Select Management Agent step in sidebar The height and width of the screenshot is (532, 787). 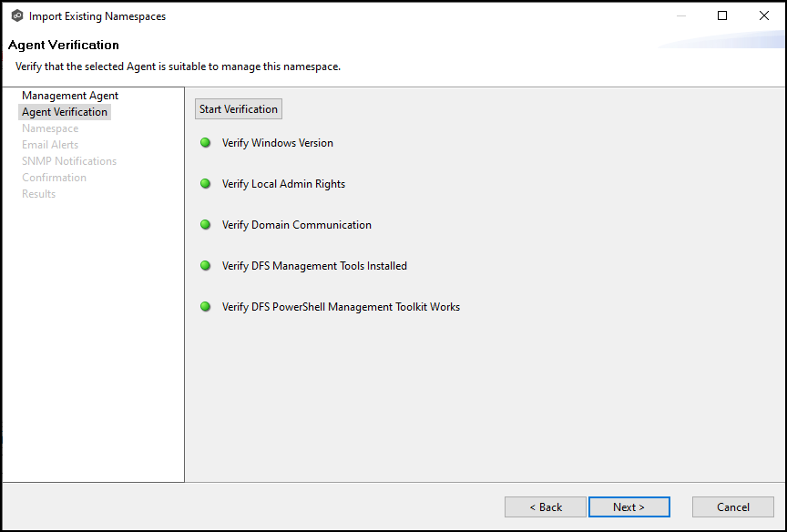point(70,96)
